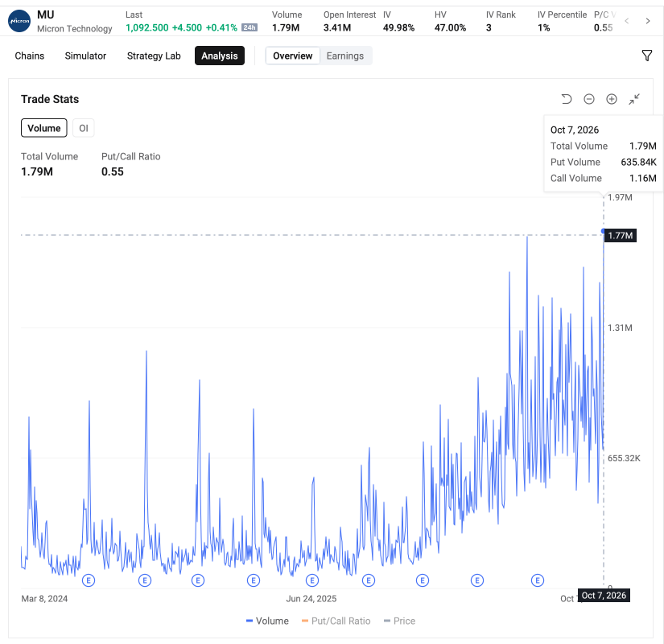This screenshot has height=644, width=664.
Task: Toggle the Price series in the legend
Action: 399,621
